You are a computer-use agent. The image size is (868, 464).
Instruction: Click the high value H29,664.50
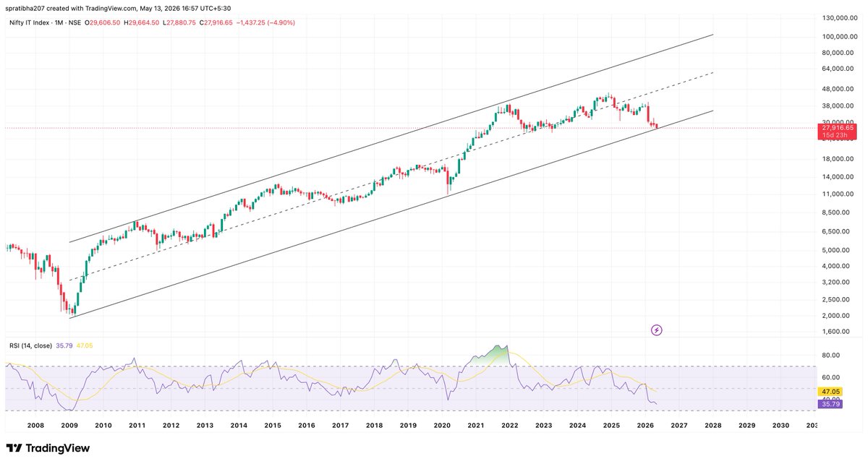tap(142, 23)
